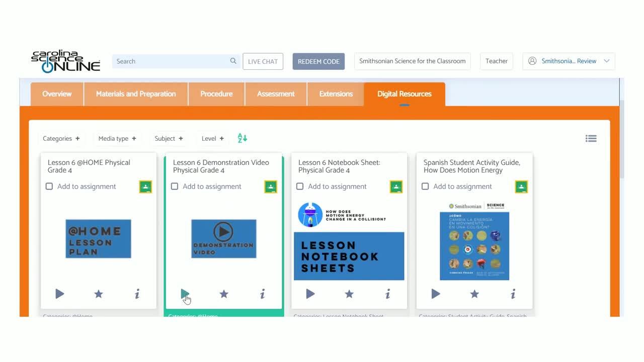Check Add to assignment for Spanish Activity Guide

425,187
